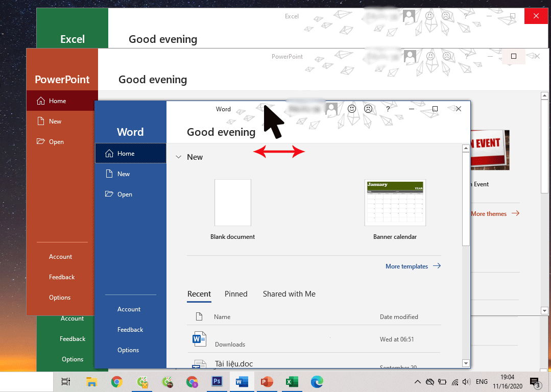Open Chrome from the taskbar
Screen dimensions: 551x392
[116, 382]
